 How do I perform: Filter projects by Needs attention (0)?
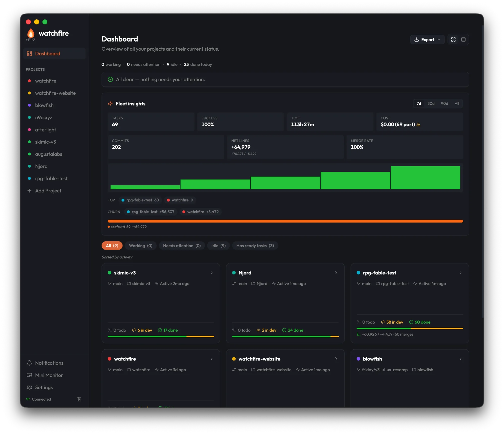182,246
